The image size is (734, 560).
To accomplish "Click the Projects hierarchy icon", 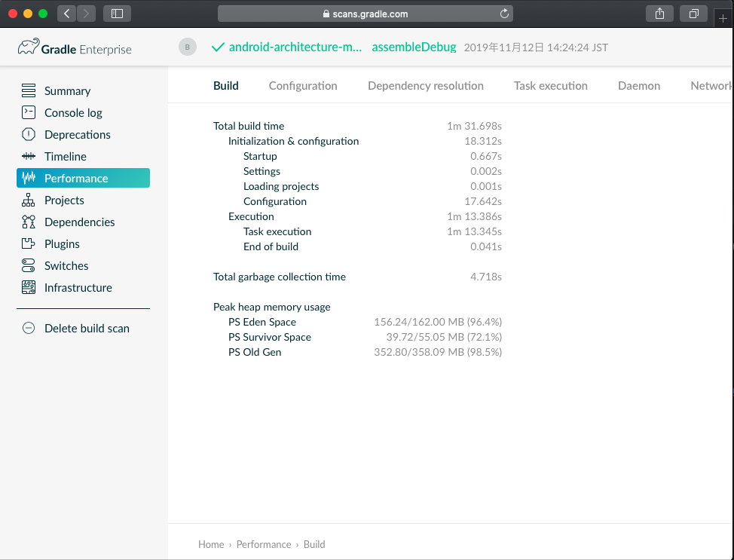I will [x=29, y=200].
